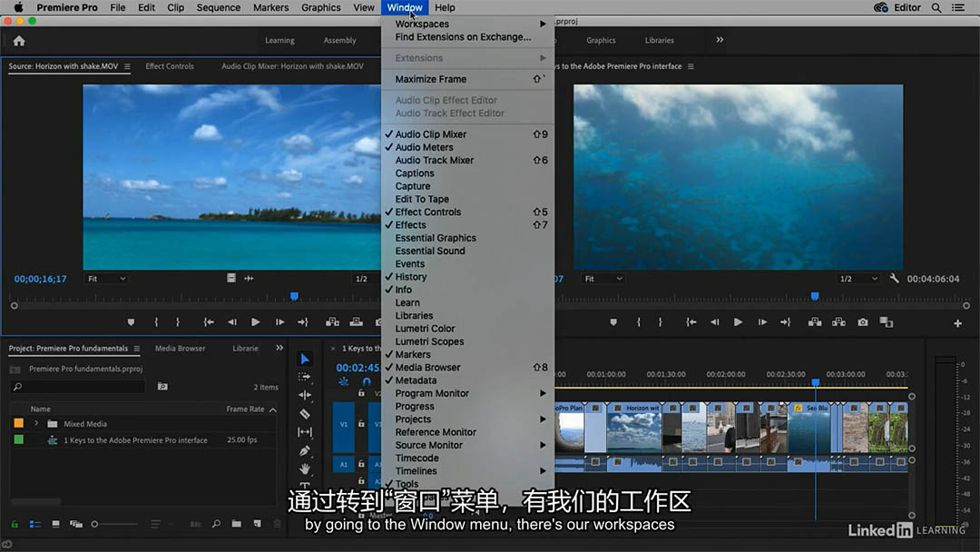
Task: Expand Workspaces submenu
Action: tap(467, 24)
